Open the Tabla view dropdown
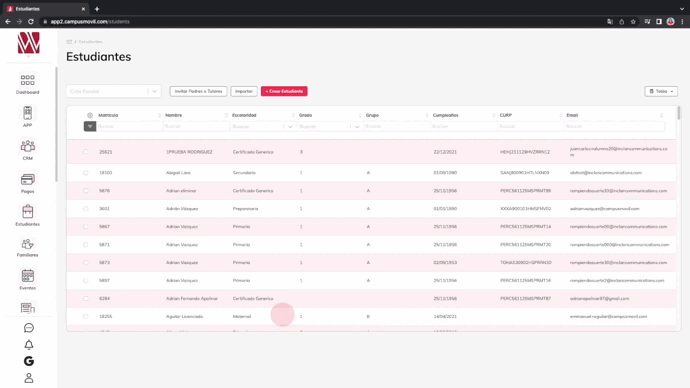Viewport: 690px width, 388px height. (x=661, y=91)
